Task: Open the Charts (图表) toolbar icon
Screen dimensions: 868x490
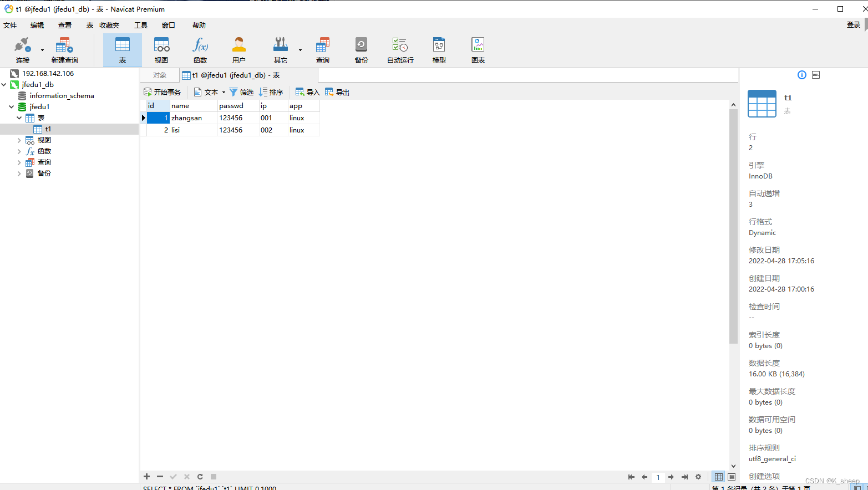Action: [x=478, y=50]
